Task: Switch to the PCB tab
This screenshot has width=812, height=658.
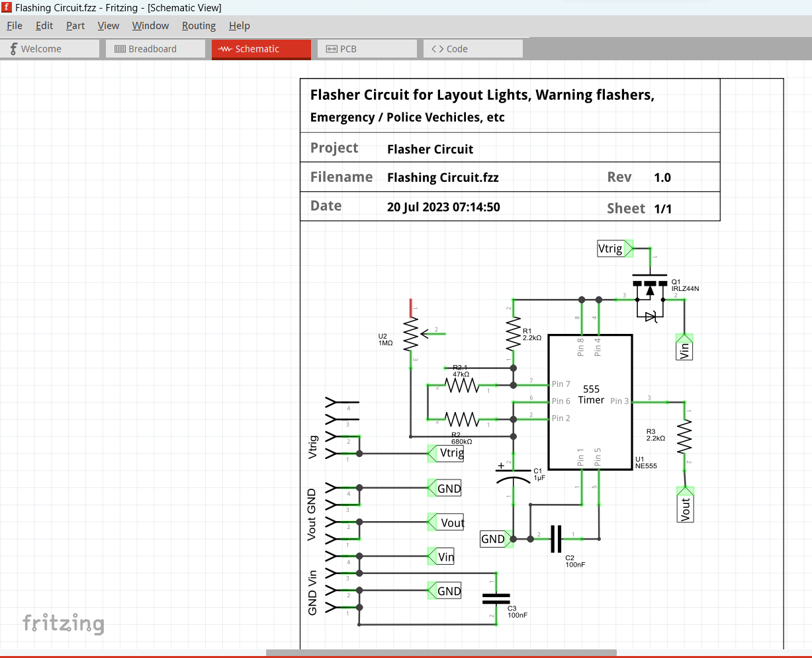Action: pyautogui.click(x=348, y=49)
